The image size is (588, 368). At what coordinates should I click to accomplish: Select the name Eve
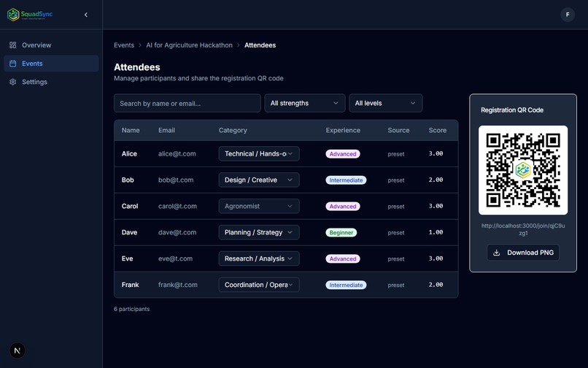pos(127,258)
